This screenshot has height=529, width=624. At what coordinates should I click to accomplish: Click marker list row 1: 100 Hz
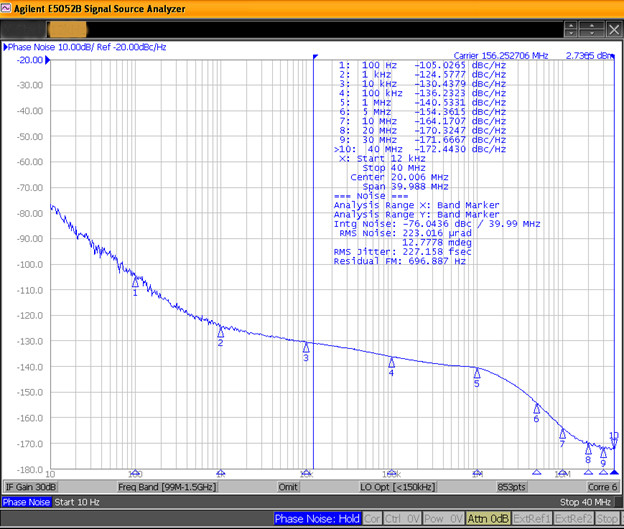pyautogui.click(x=422, y=65)
